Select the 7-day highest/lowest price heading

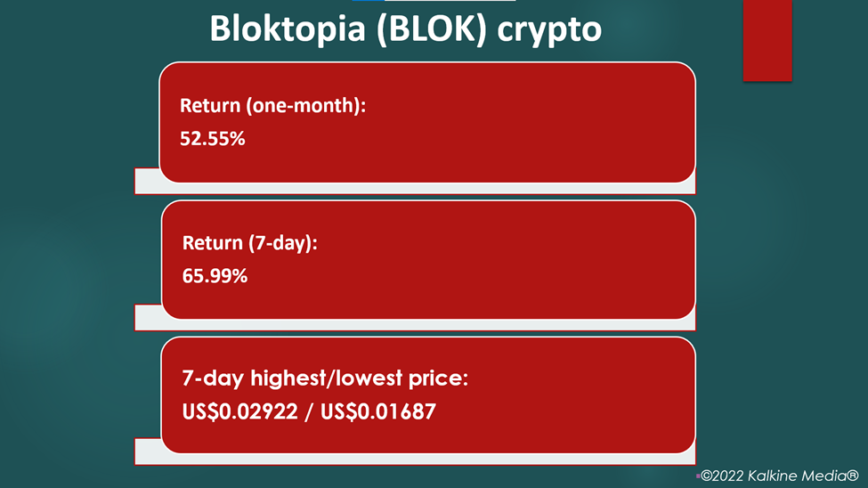tap(325, 378)
